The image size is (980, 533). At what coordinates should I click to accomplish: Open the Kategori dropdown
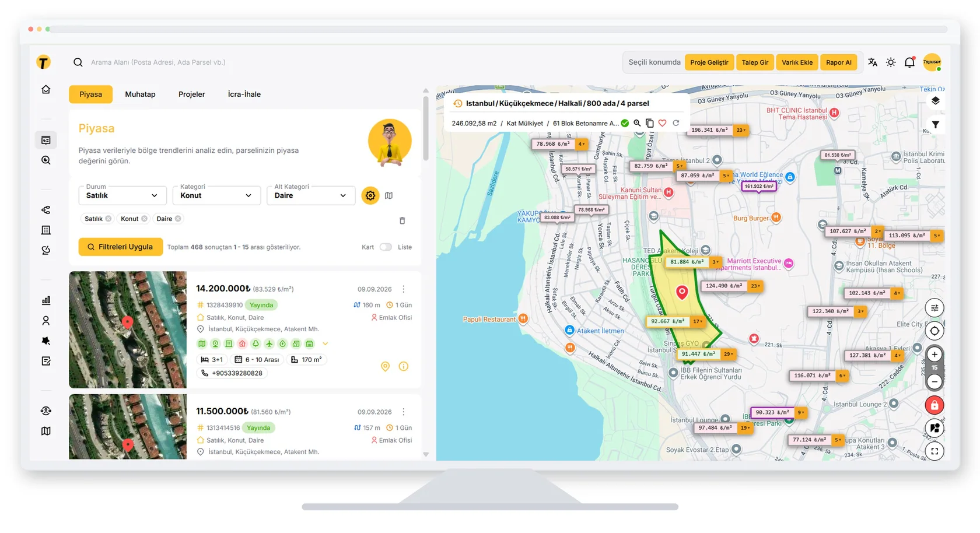pos(216,195)
